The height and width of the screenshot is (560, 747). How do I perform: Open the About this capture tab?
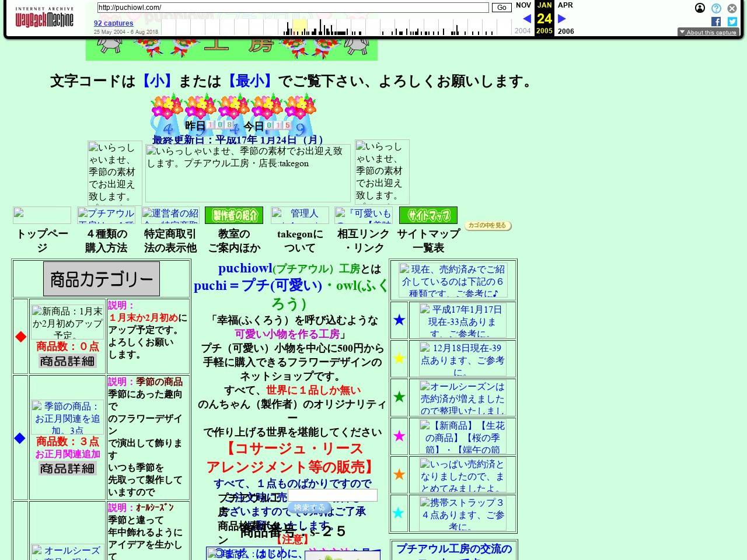(708, 32)
